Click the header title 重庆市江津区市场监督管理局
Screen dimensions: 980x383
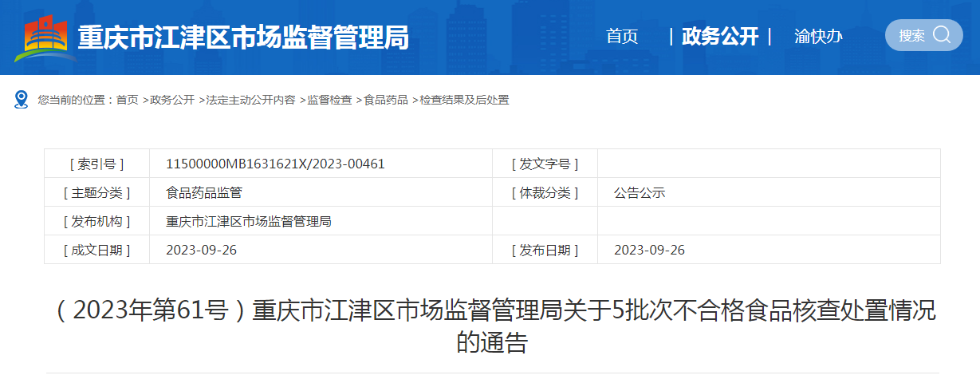pos(243,37)
